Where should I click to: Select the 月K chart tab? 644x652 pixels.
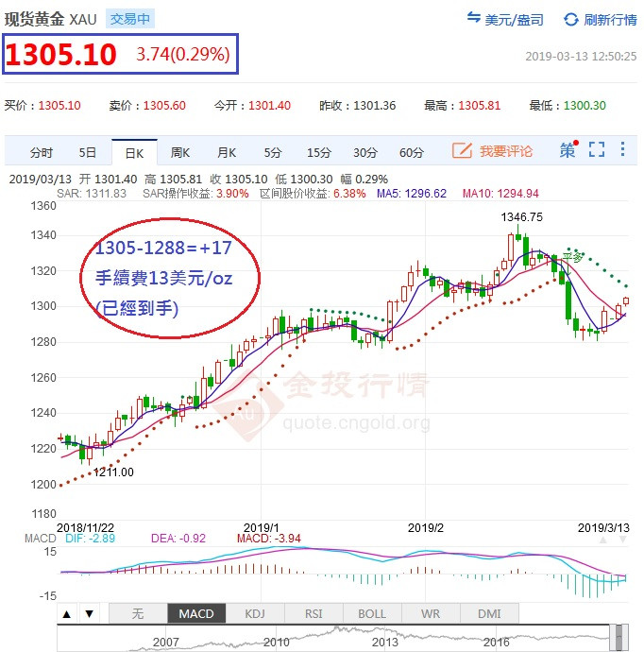[x=227, y=152]
